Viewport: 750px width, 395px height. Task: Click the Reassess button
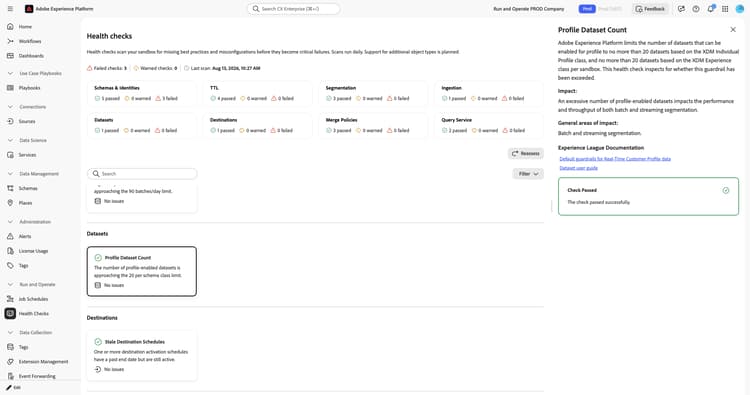point(526,154)
